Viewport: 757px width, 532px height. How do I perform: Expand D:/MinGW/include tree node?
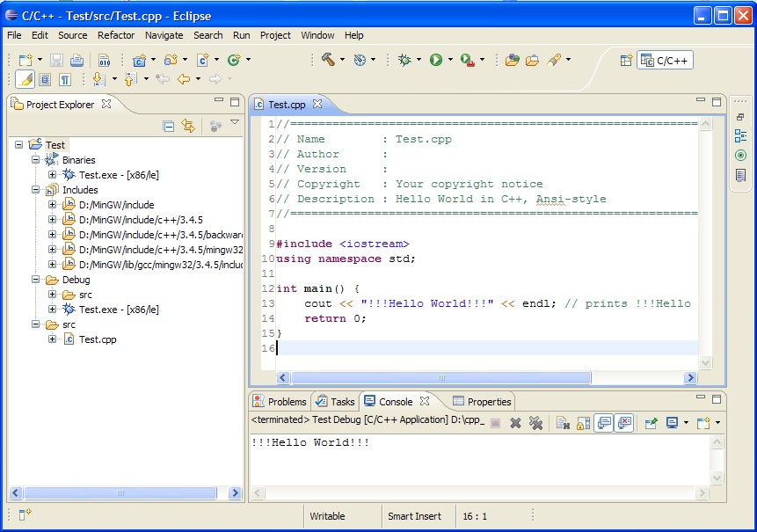(x=52, y=204)
